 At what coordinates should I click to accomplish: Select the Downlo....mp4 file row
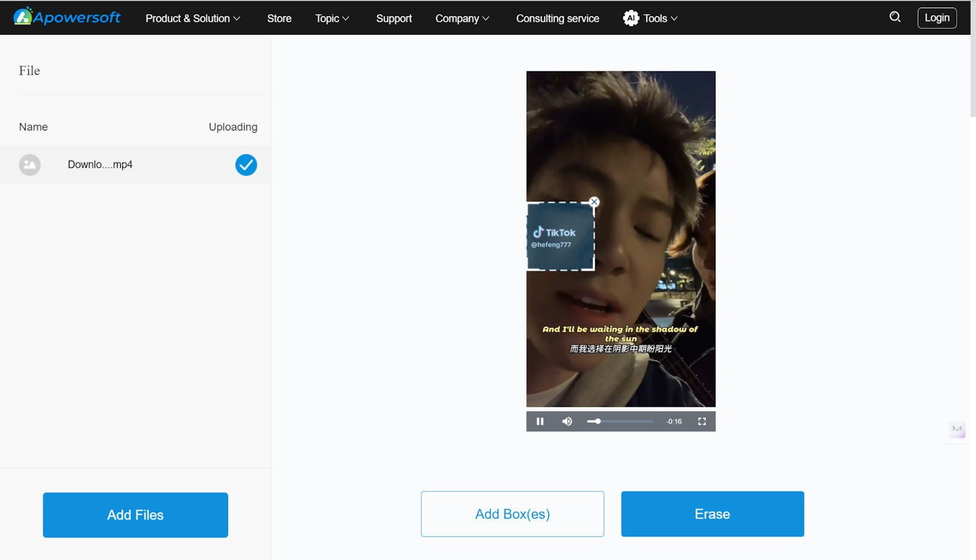coord(135,165)
